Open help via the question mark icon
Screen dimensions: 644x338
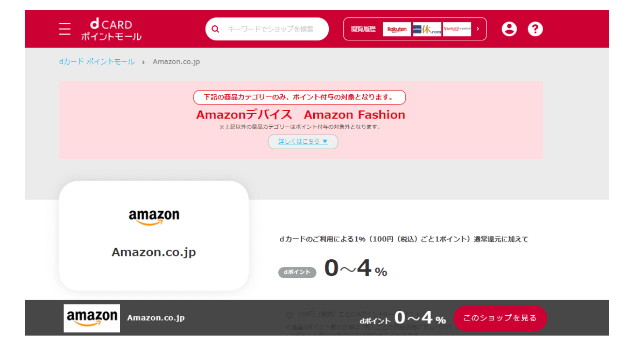pyautogui.click(x=535, y=29)
